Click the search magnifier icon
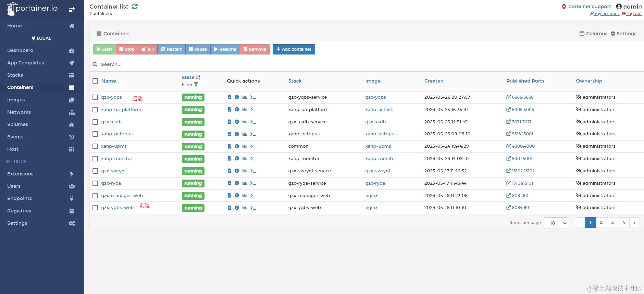This screenshot has height=294, width=644. click(95, 64)
